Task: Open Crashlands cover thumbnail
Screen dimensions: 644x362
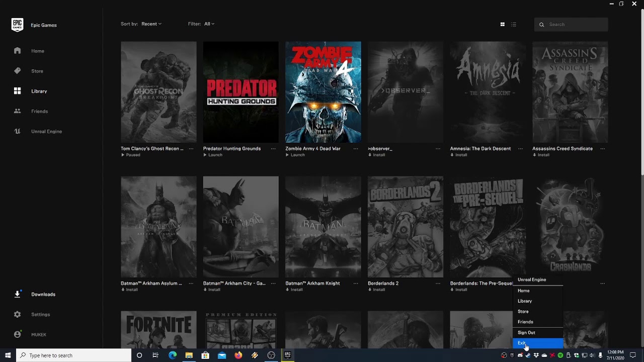Action: pyautogui.click(x=570, y=227)
